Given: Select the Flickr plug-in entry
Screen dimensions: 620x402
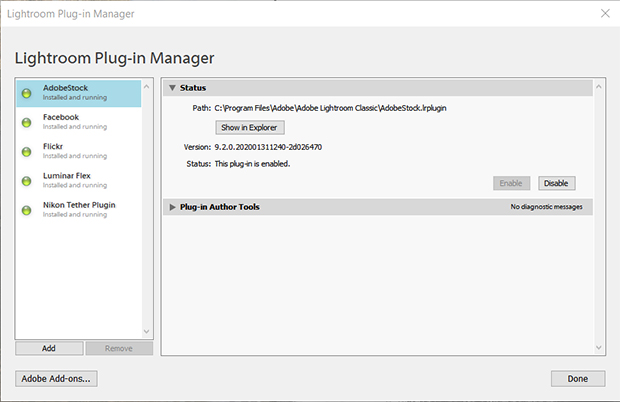Looking at the screenshot, I should tap(79, 151).
